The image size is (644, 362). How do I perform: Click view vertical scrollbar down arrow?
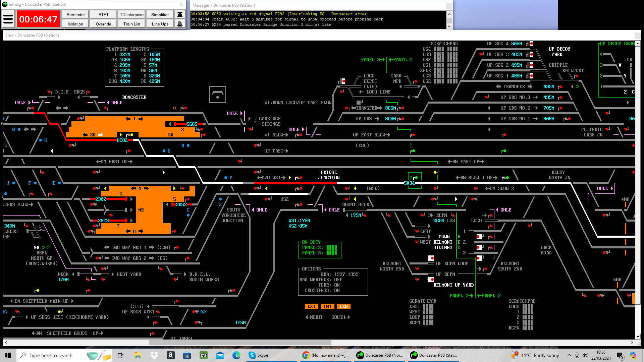(638, 337)
